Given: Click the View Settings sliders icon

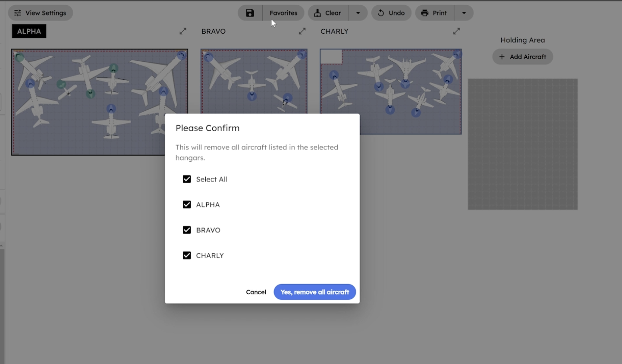Looking at the screenshot, I should (18, 13).
